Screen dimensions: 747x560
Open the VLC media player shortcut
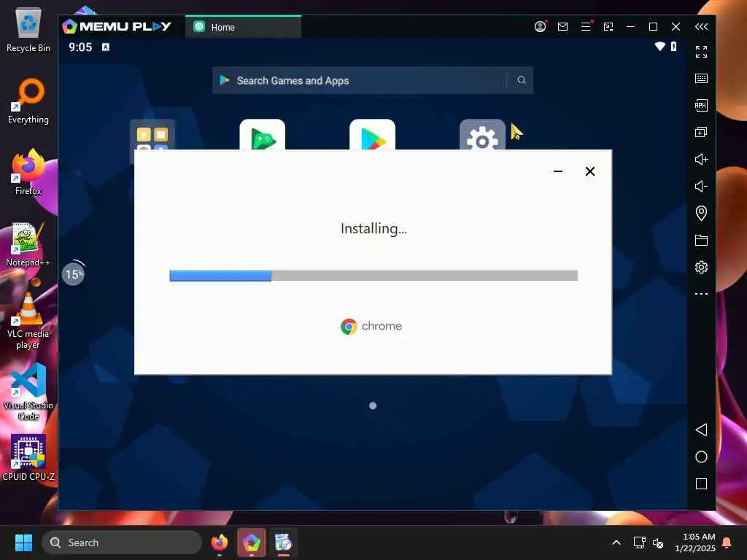(28, 321)
